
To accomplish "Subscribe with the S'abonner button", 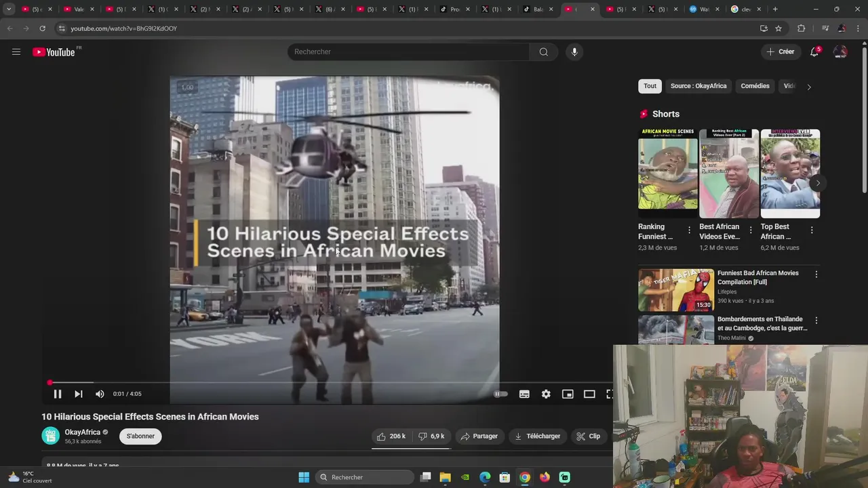I will [140, 436].
